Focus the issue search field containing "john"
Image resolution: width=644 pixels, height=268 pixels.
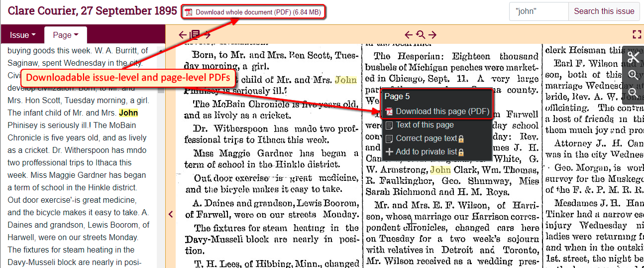539,11
